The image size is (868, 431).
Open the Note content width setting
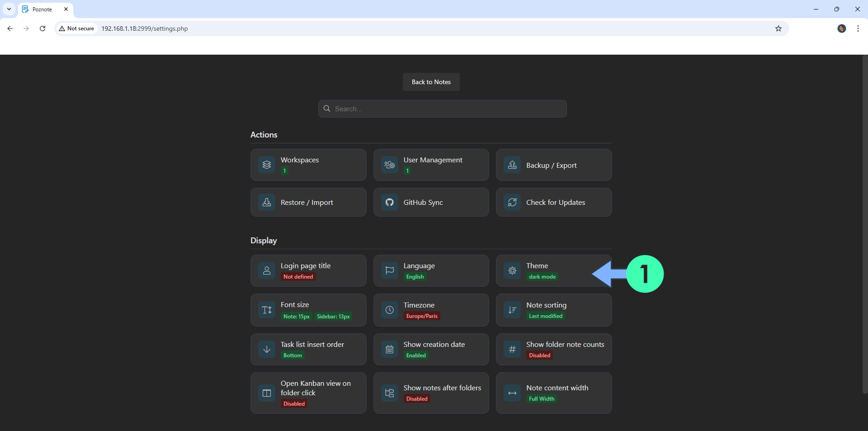point(554,393)
